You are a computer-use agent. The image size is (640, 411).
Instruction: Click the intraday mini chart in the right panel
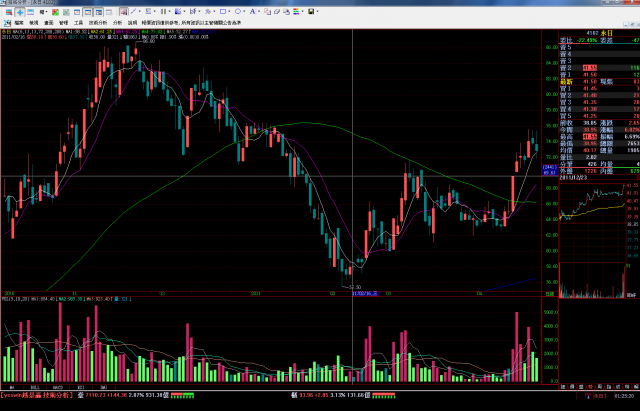click(593, 222)
